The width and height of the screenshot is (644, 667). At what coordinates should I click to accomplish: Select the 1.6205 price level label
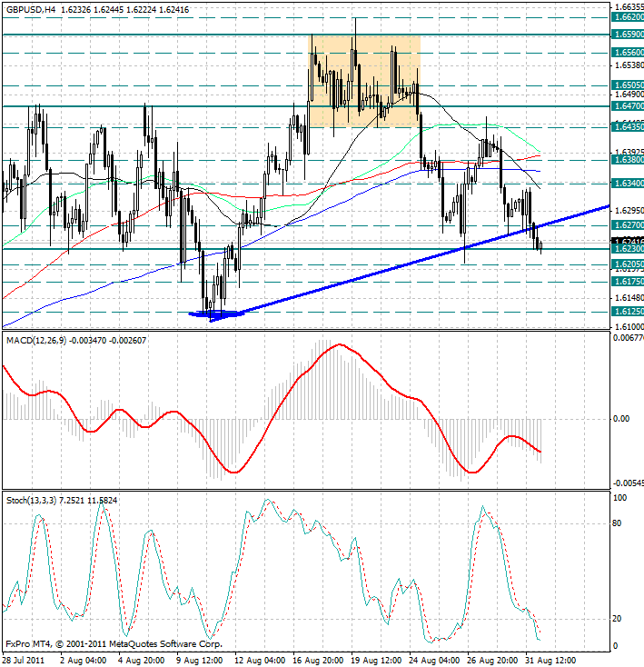tap(628, 264)
